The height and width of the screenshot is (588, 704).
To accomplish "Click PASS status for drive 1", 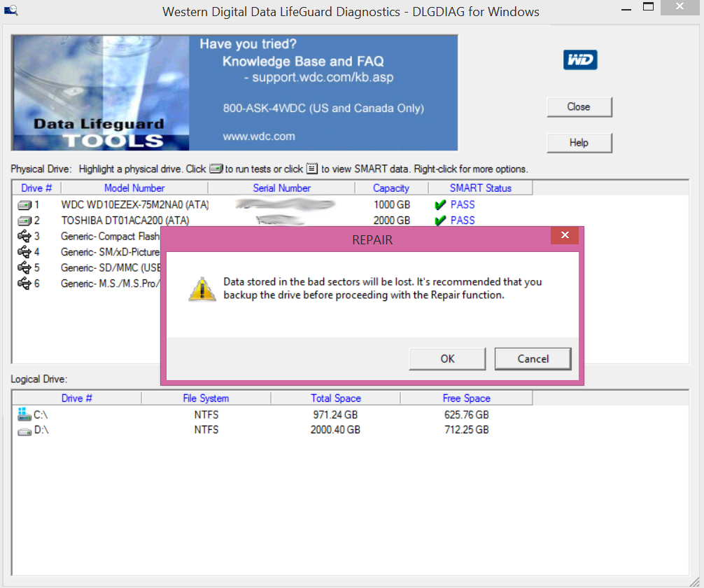I will 463,205.
